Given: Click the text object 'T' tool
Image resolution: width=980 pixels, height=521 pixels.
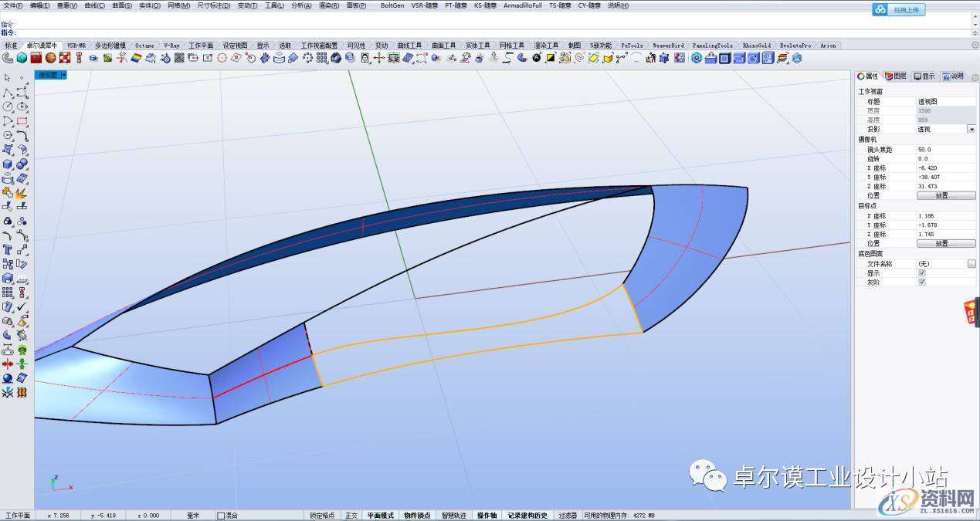Looking at the screenshot, I should [x=8, y=249].
